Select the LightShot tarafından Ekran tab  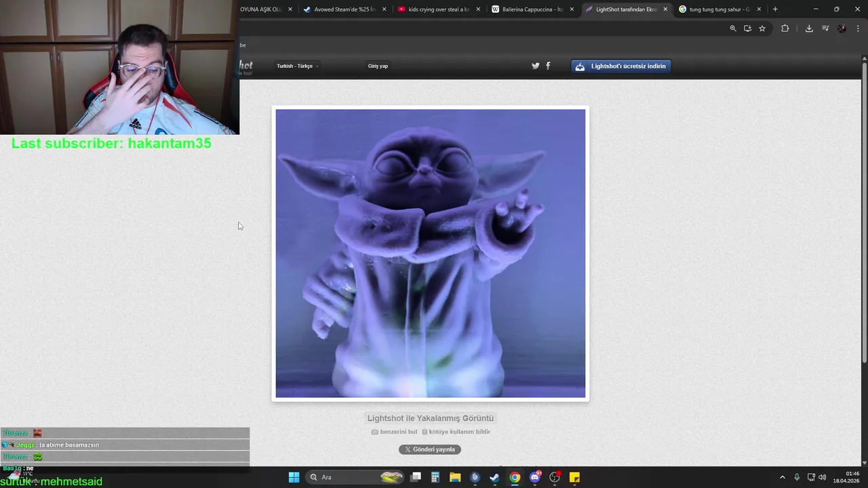(x=626, y=9)
